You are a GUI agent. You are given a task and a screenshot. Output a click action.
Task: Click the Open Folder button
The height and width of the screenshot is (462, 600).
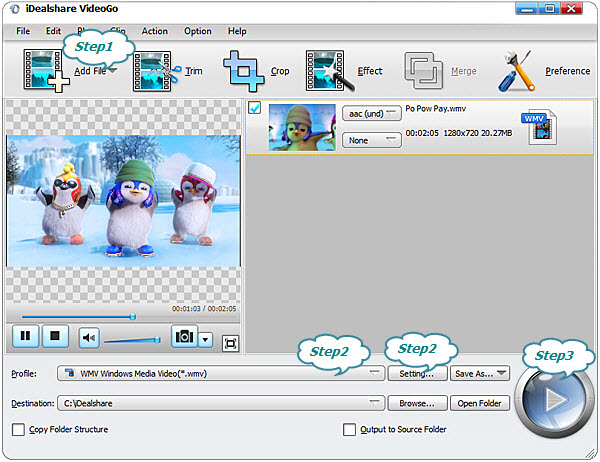(480, 403)
